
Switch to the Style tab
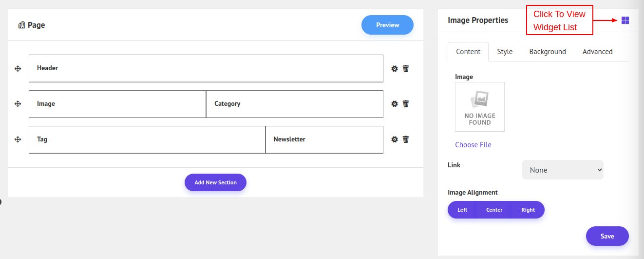click(x=505, y=52)
